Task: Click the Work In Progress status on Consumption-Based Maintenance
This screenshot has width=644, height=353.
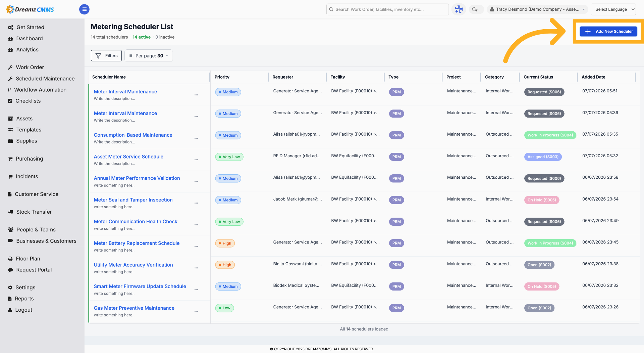Action: [x=550, y=135]
